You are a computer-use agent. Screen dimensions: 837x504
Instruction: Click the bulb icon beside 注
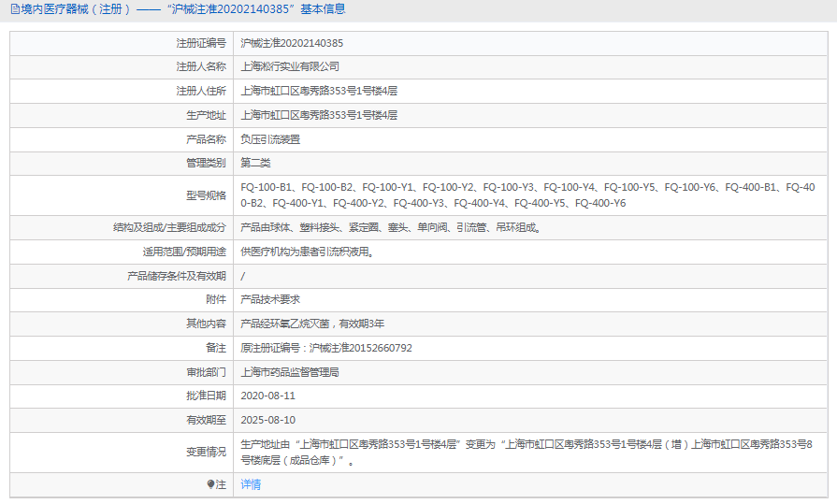[x=210, y=484]
